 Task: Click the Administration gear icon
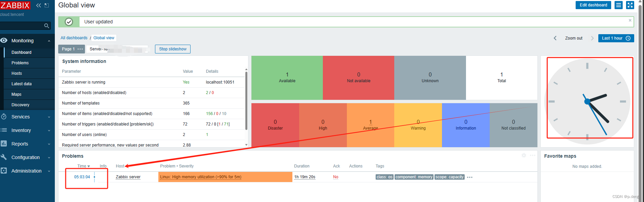(4, 171)
